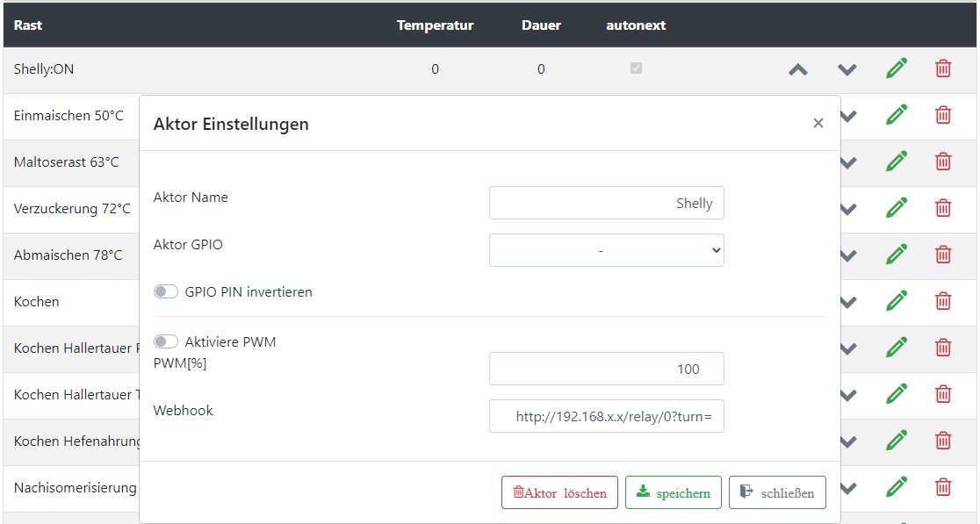Click the Aktor Name input field
980x524 pixels.
point(606,203)
